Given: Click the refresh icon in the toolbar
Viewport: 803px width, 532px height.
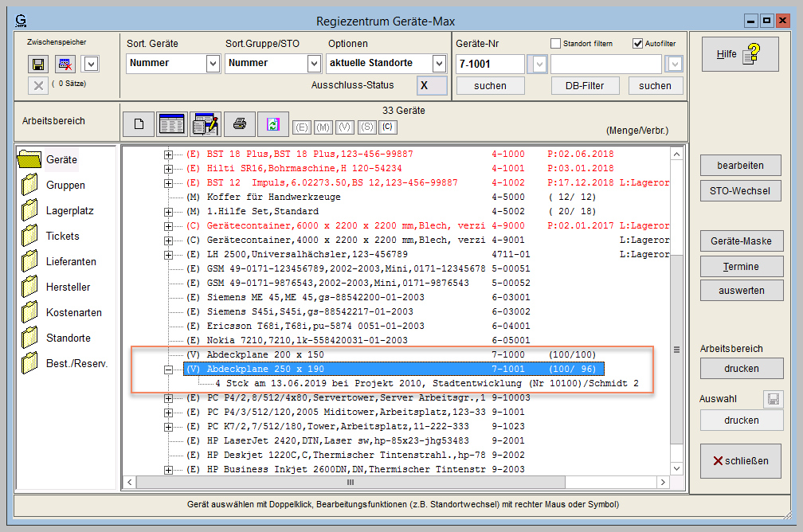Looking at the screenshot, I should click(x=273, y=123).
